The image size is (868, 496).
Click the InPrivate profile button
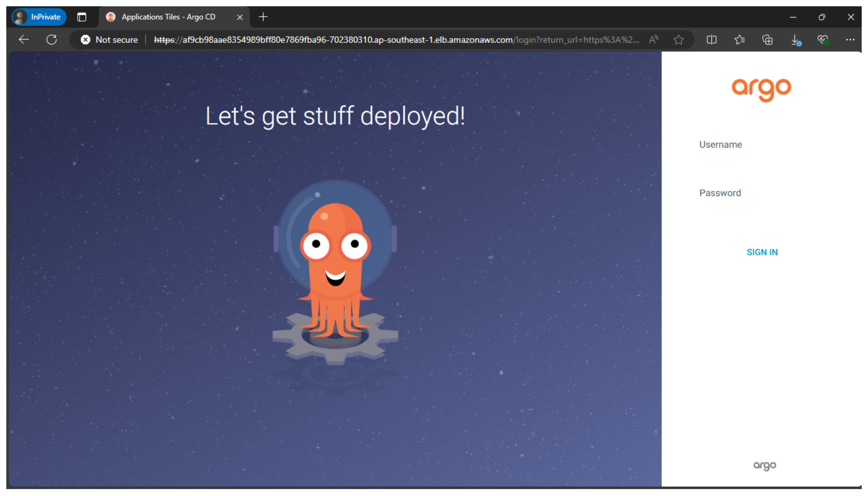coord(39,17)
